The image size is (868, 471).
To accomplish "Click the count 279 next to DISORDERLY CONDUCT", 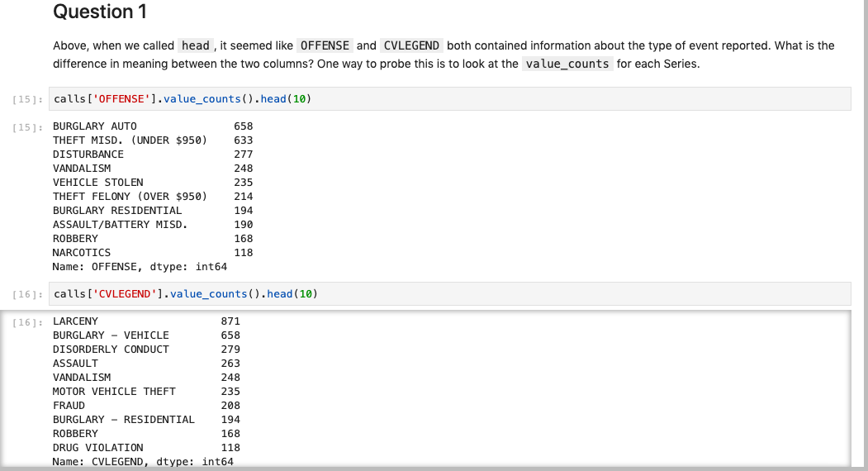I will click(x=230, y=349).
